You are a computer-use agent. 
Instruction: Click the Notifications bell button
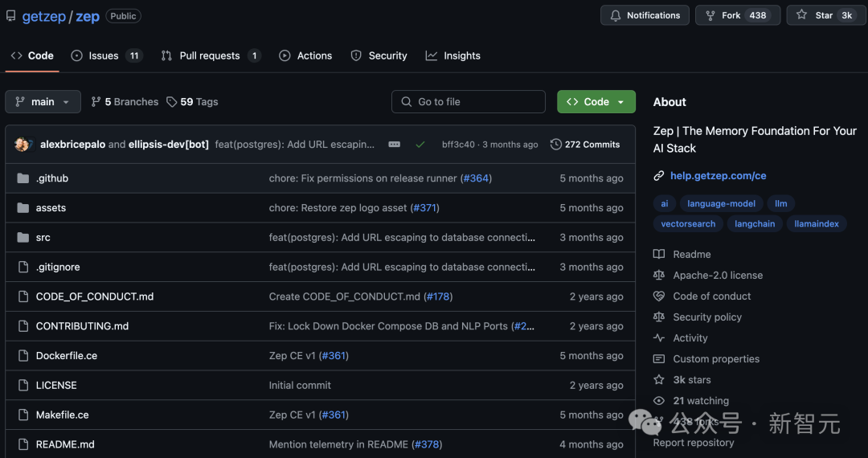pyautogui.click(x=645, y=15)
